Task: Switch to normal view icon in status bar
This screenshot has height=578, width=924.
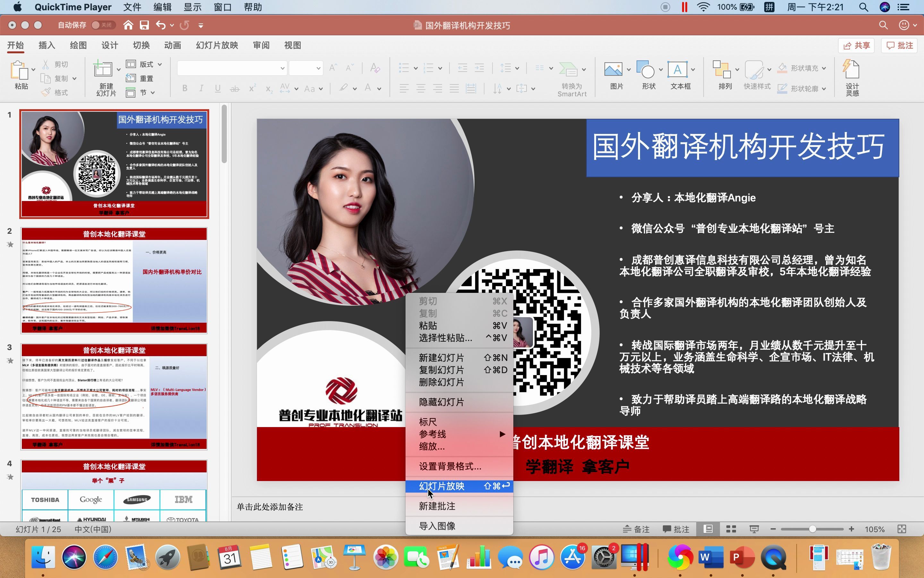Action: [x=708, y=529]
